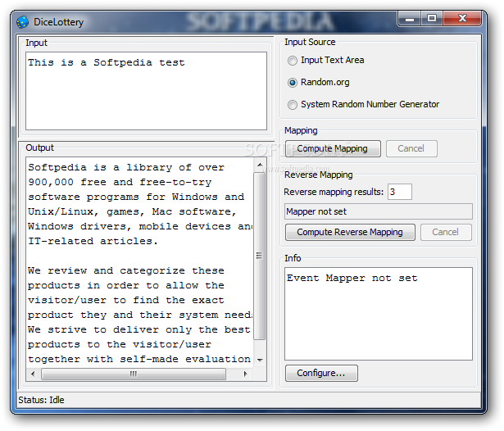The image size is (504, 431).
Task: Click the 'IT-related articles.' output line
Action: pyautogui.click(x=93, y=241)
